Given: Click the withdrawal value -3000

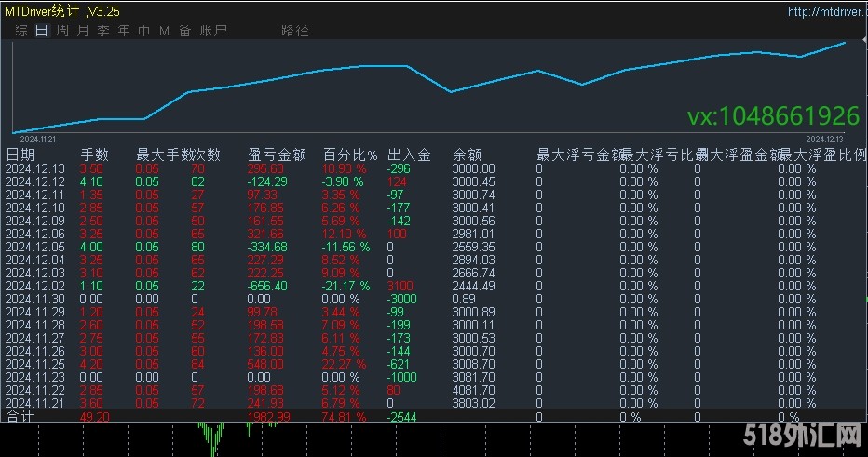Looking at the screenshot, I should pyautogui.click(x=402, y=299).
